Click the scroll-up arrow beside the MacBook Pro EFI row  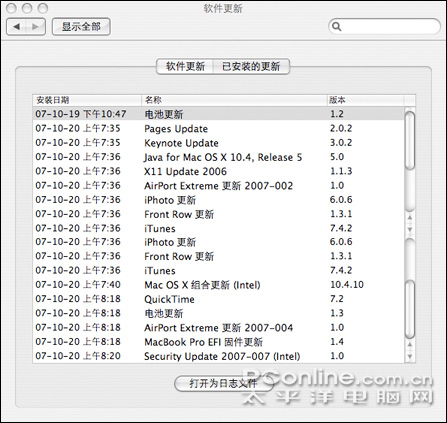tap(410, 344)
